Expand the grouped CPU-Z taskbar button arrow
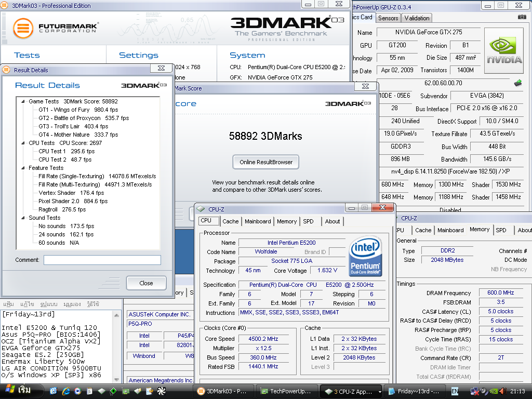 pos(380,391)
